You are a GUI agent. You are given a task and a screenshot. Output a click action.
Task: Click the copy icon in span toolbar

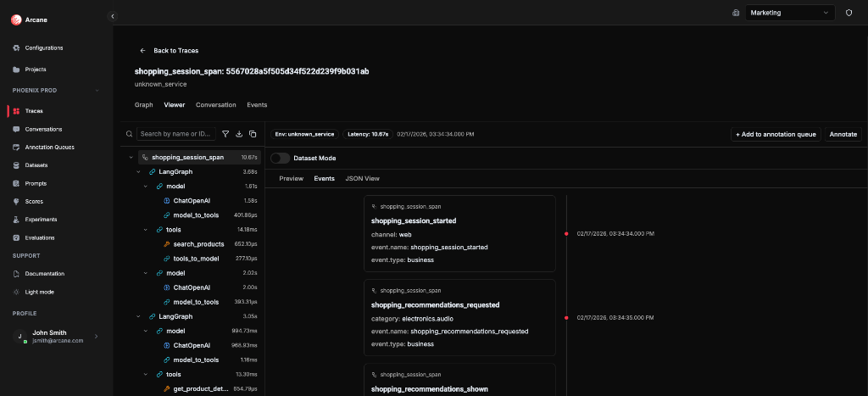[x=253, y=134]
